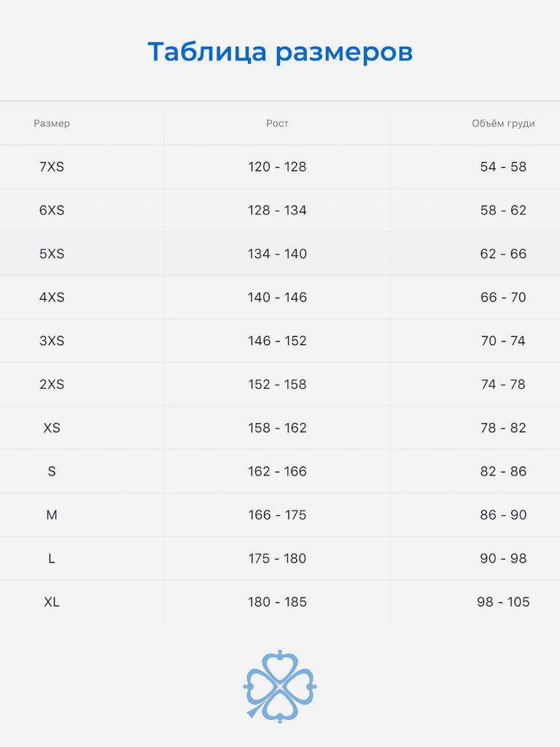
Task: Select chest value 98 - 105
Action: click(x=503, y=602)
